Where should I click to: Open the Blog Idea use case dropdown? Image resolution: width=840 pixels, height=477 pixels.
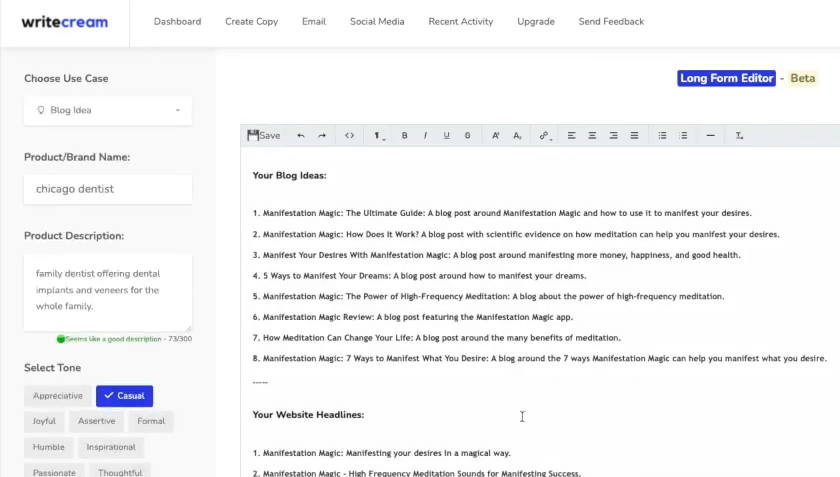108,110
